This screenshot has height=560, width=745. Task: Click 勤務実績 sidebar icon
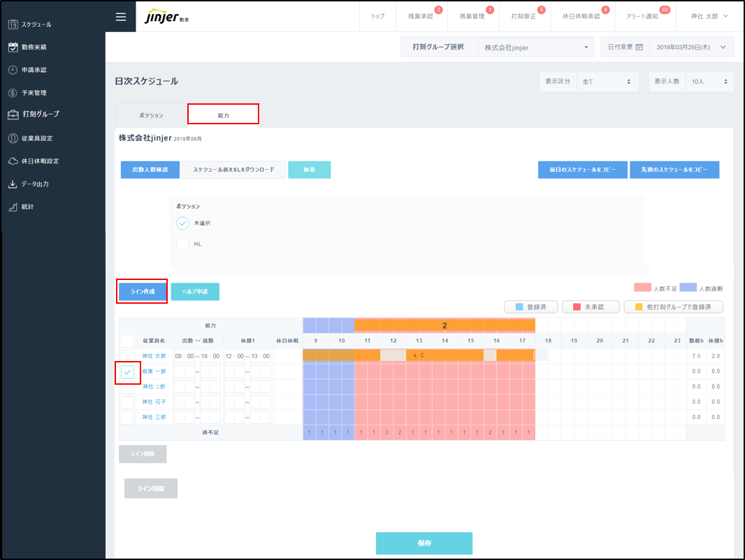coord(13,47)
